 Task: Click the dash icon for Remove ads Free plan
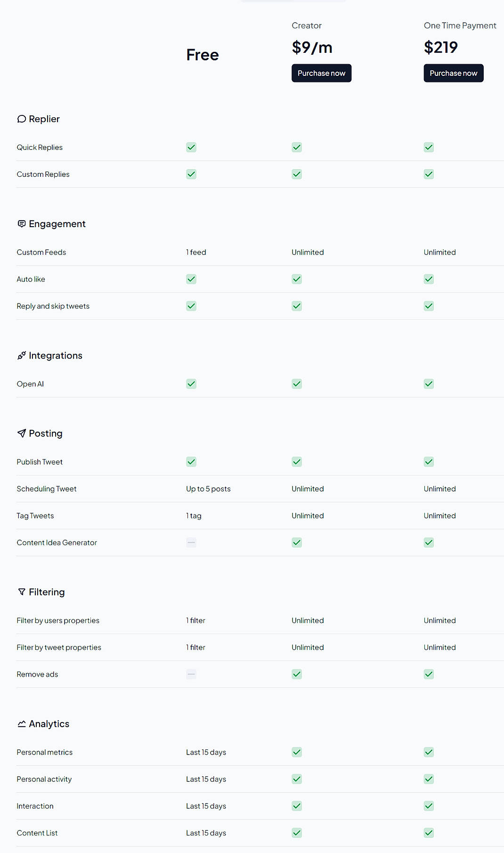[x=191, y=674]
